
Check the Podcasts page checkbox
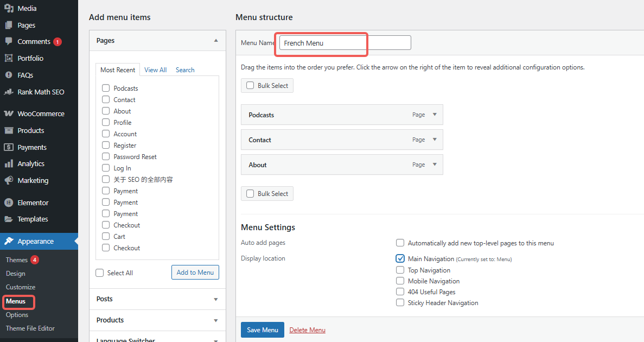[x=106, y=88]
